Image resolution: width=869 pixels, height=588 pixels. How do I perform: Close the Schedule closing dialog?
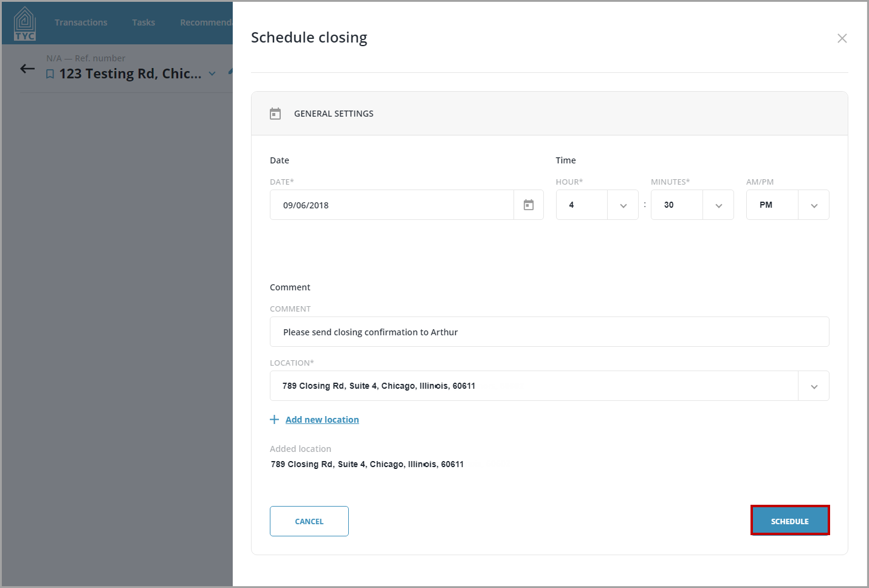[x=842, y=38]
